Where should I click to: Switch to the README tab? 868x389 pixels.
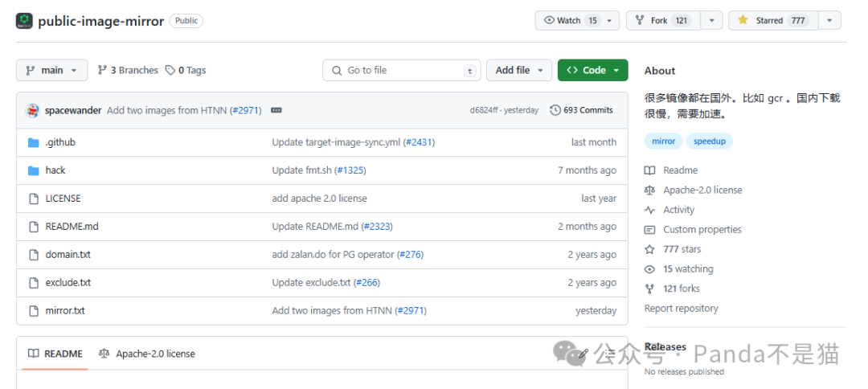55,354
